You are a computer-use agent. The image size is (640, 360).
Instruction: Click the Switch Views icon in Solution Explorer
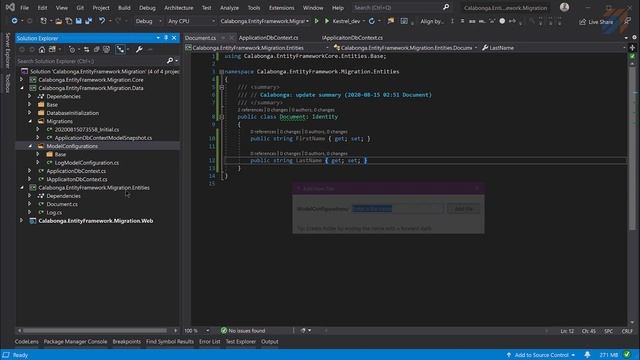point(52,49)
